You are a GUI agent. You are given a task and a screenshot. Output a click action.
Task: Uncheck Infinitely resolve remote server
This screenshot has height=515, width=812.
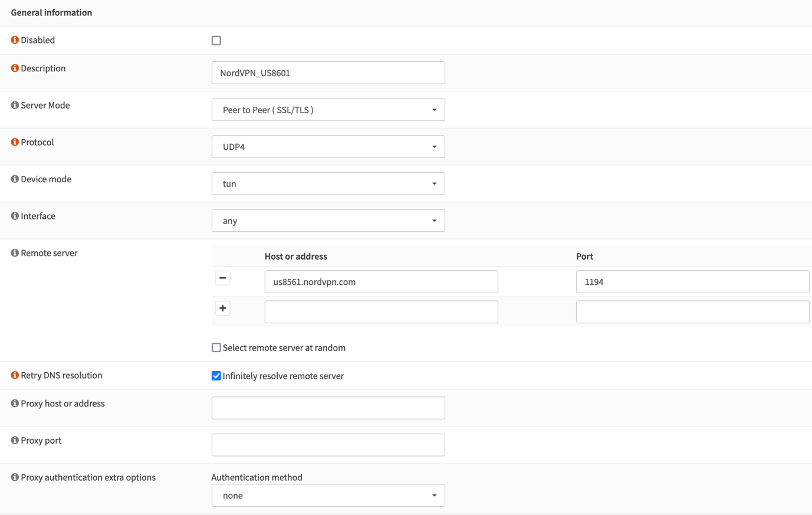(x=216, y=375)
